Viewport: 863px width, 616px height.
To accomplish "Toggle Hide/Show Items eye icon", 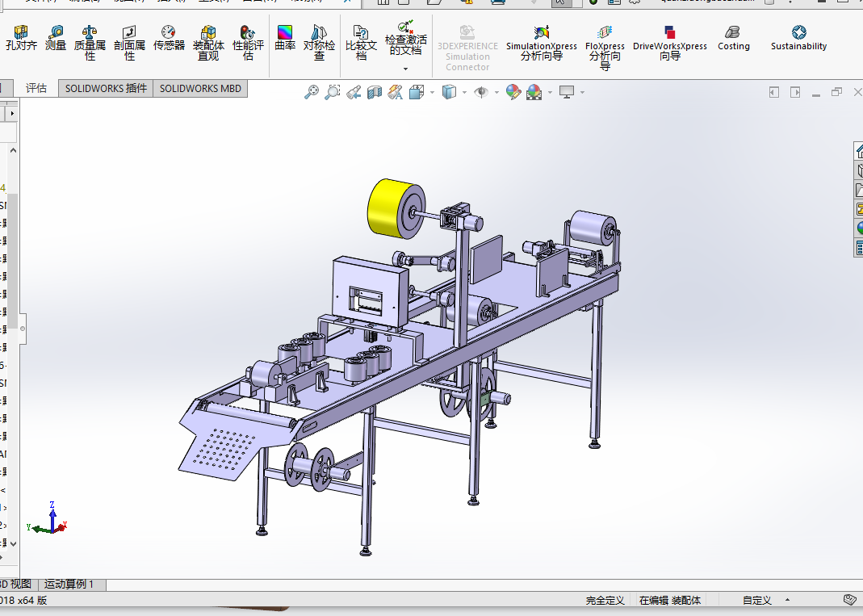I will [x=481, y=92].
